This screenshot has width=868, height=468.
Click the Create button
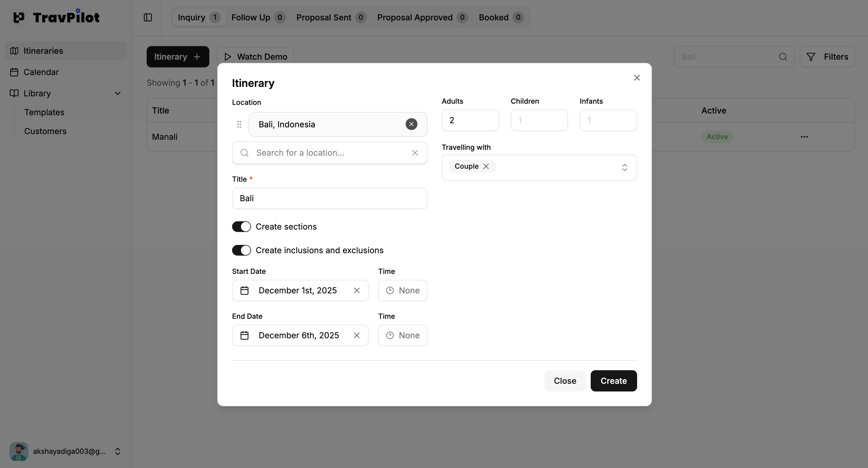[613, 381]
